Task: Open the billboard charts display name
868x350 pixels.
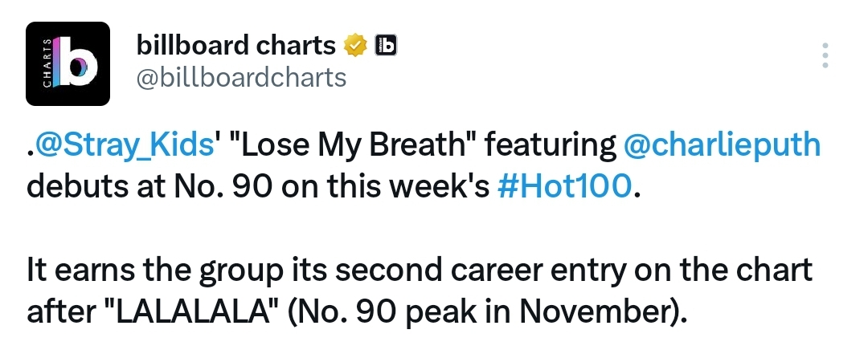Action: [x=236, y=45]
